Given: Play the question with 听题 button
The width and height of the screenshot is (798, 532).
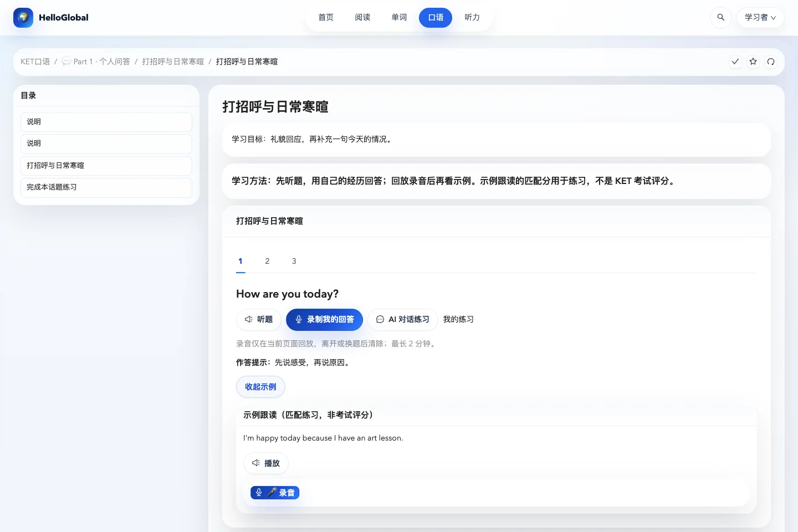Looking at the screenshot, I should pos(259,320).
